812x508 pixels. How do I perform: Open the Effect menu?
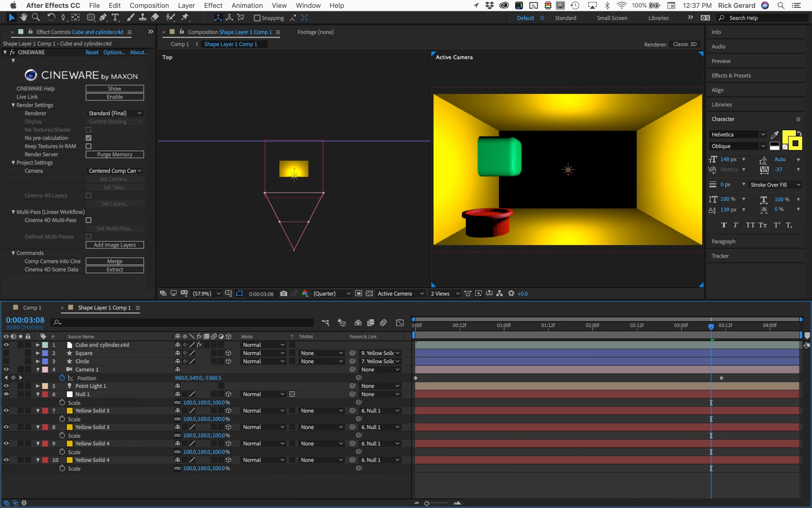[x=213, y=5]
